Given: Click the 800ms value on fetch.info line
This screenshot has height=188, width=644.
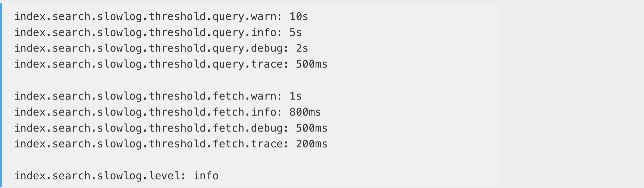Looking at the screenshot, I should pyautogui.click(x=305, y=112).
